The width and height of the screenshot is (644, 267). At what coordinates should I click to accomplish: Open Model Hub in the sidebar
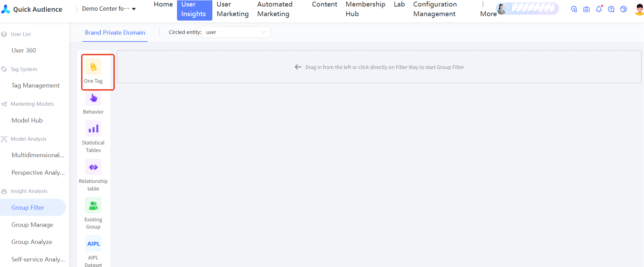click(x=27, y=120)
